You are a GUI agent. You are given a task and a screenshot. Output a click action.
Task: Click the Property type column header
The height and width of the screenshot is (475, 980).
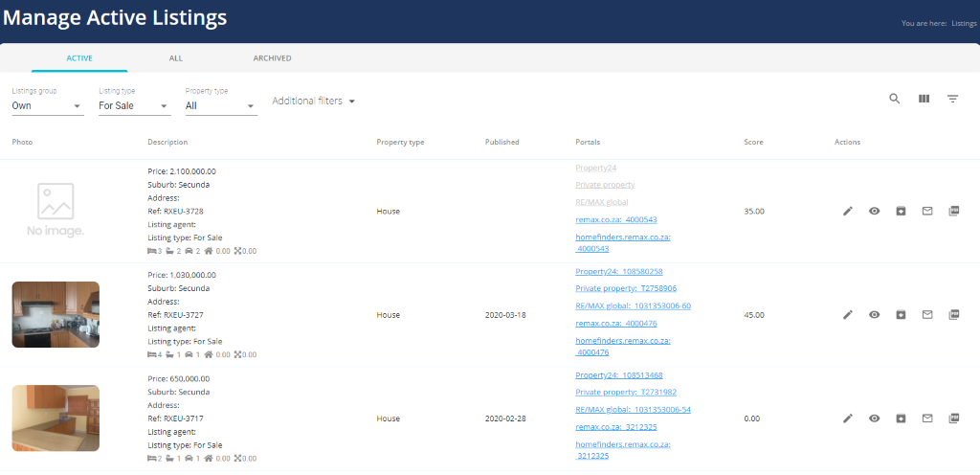coord(400,142)
